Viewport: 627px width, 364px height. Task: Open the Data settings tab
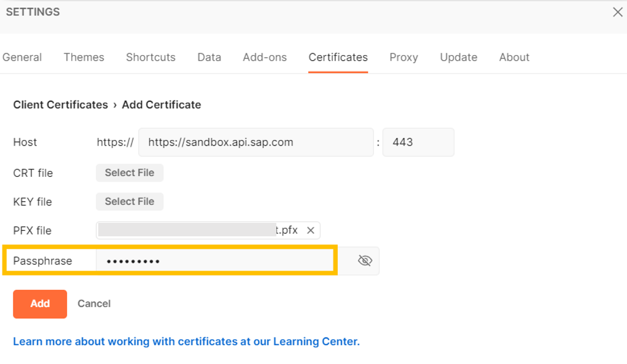tap(209, 57)
